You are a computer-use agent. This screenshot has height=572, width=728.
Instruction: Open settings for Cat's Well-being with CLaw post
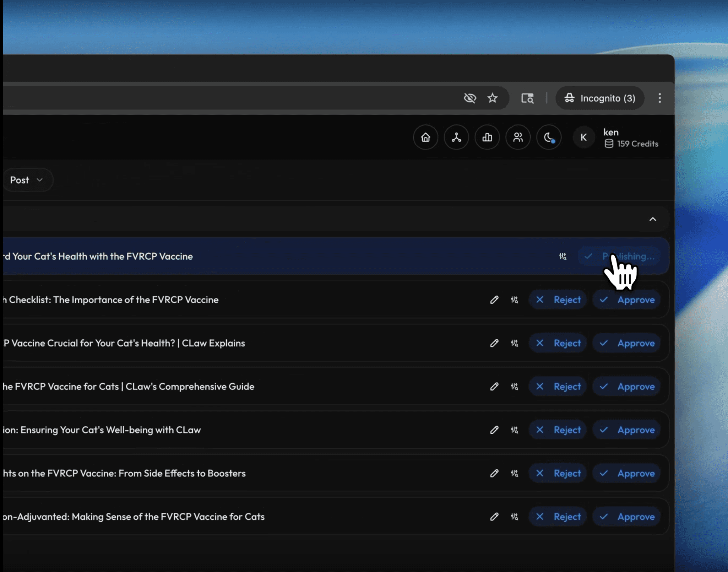click(x=514, y=430)
